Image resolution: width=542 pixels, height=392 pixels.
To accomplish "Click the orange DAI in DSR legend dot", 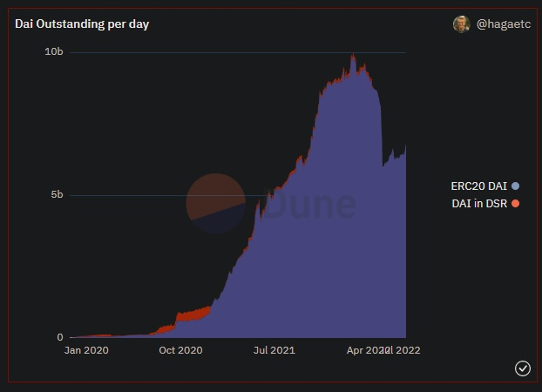I will point(516,203).
